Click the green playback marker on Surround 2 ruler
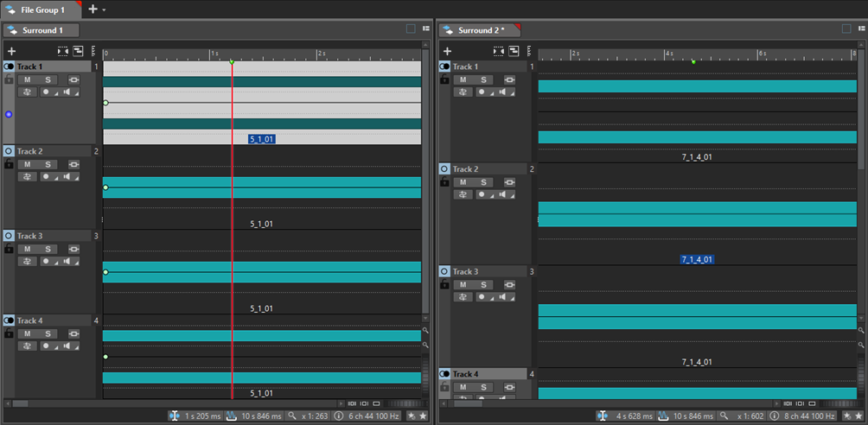Image resolution: width=868 pixels, height=425 pixels. pyautogui.click(x=693, y=61)
